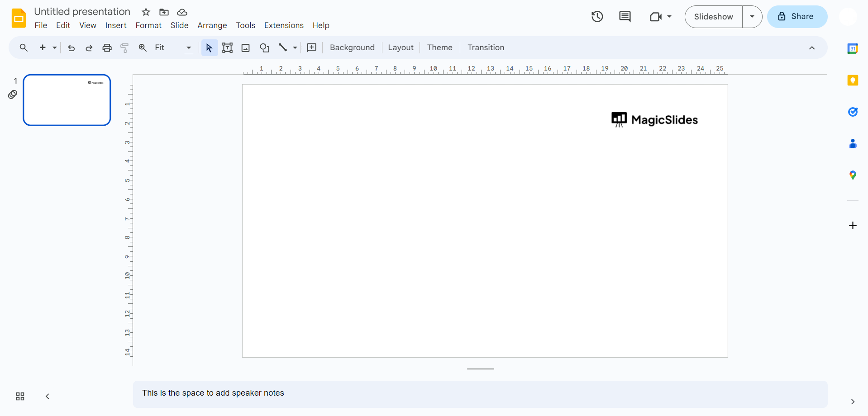
Task: Open the Transition panel
Action: tap(486, 47)
